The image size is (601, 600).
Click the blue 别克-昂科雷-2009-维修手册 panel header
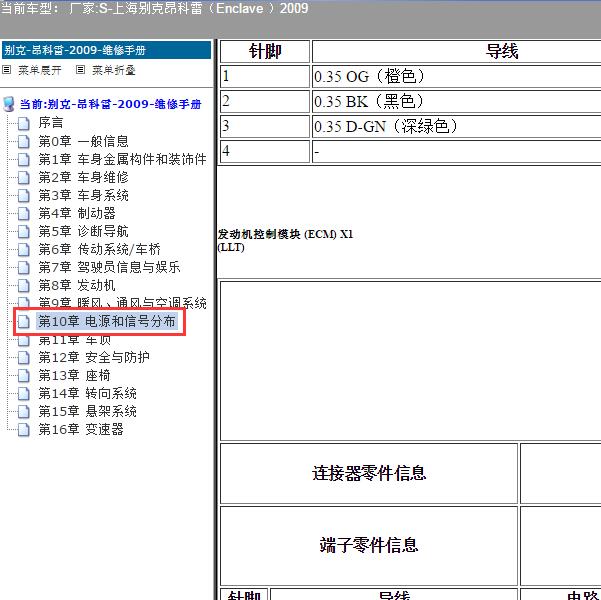click(x=106, y=50)
